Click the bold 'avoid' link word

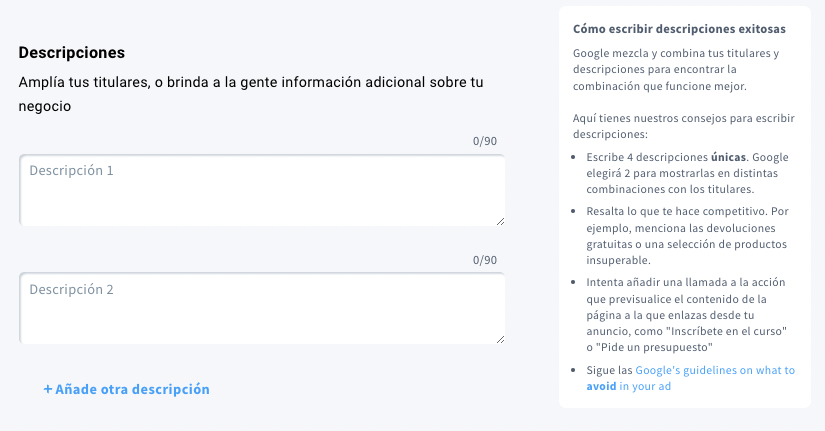tap(601, 386)
